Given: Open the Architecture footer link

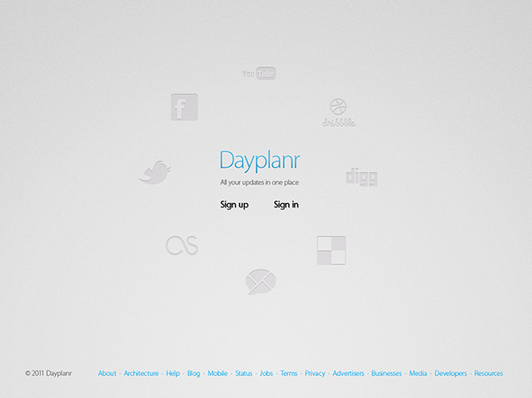Looking at the screenshot, I should coord(141,373).
